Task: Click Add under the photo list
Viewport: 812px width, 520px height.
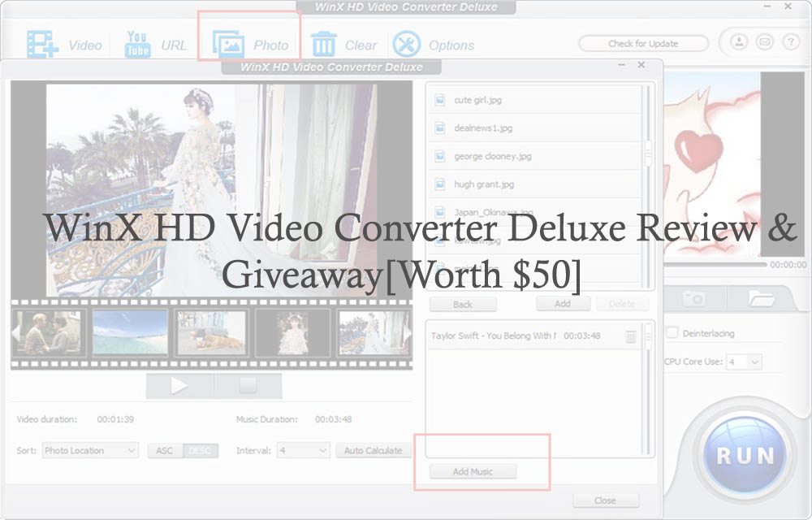Action: click(563, 304)
